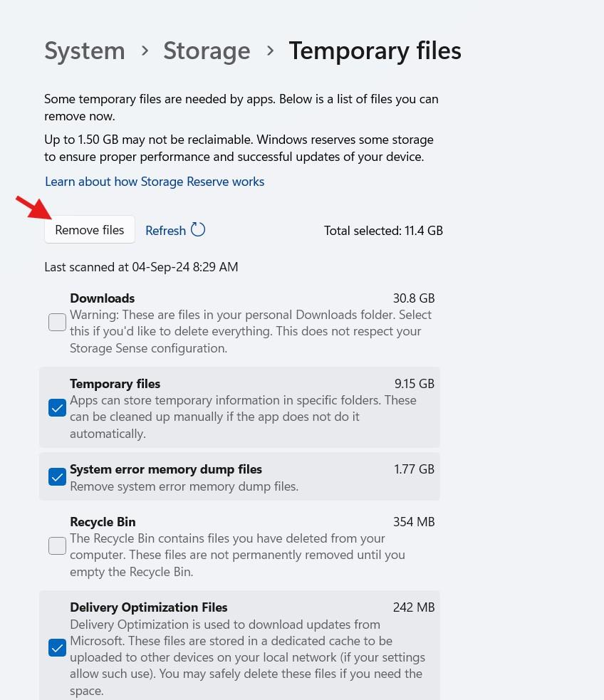Screen dimensions: 604x700
Task: Uncheck System error memory dump files
Action: point(57,477)
